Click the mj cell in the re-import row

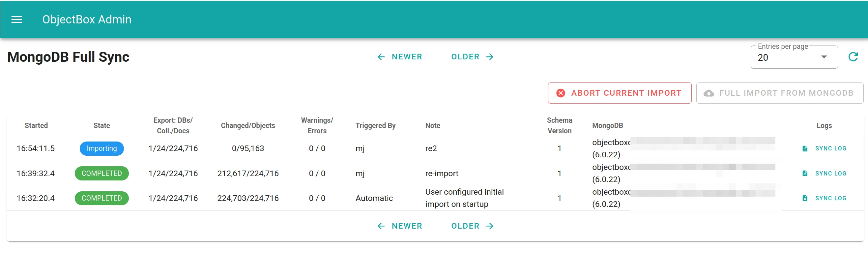click(360, 174)
